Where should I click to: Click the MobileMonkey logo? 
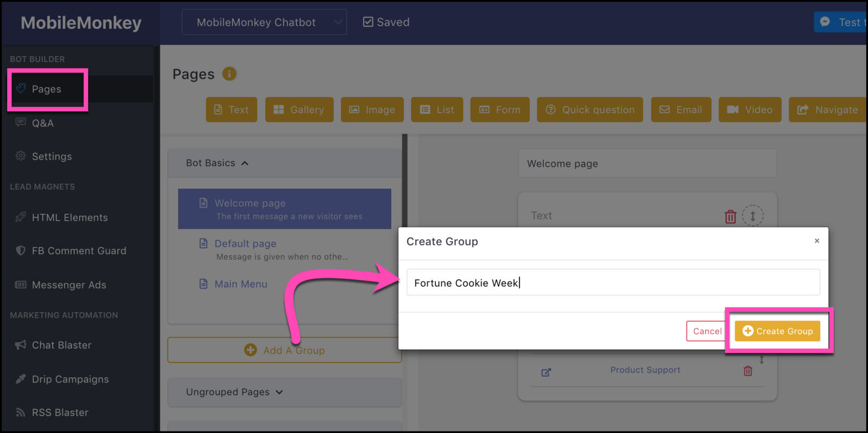(81, 23)
